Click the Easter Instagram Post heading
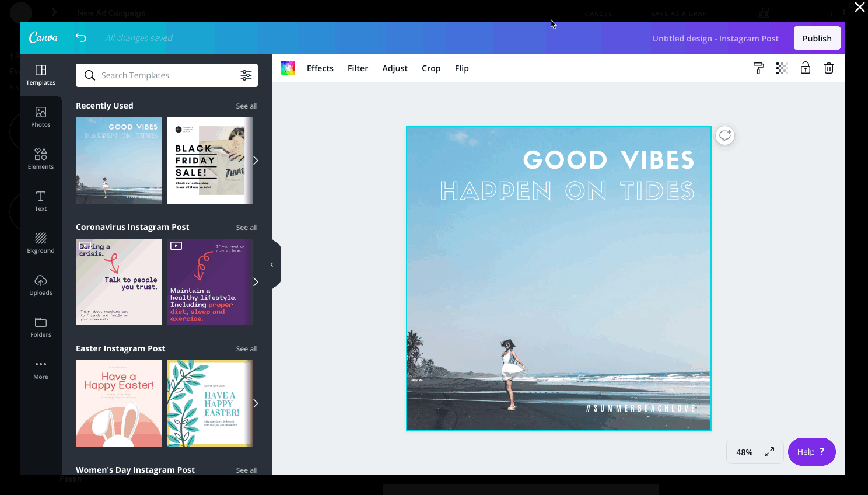Screen dimensions: 868x495 [121, 348]
